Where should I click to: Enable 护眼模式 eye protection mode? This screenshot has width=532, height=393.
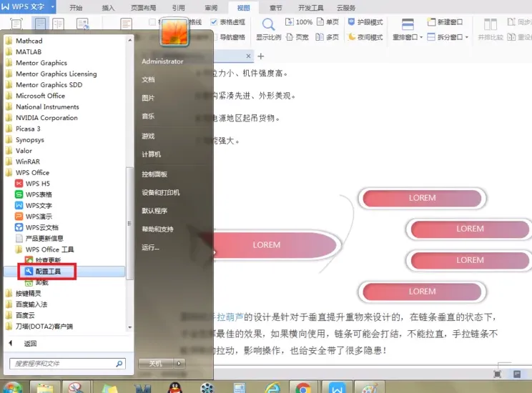365,22
